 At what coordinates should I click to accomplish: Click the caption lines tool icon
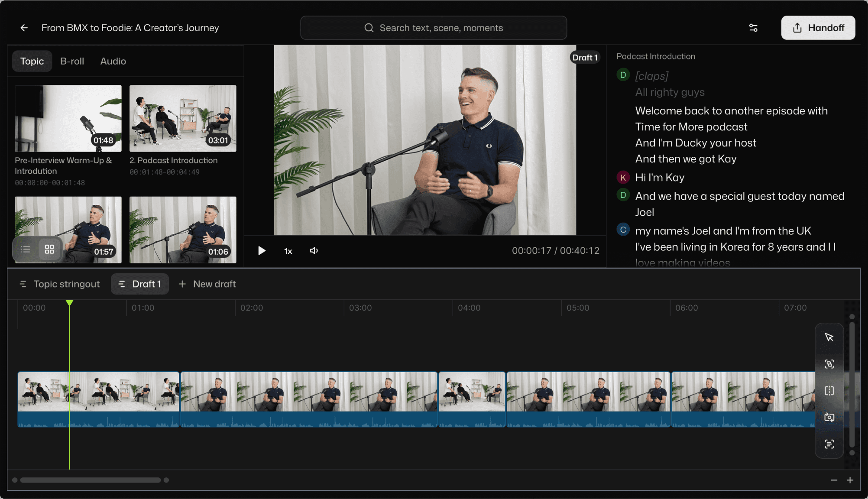pos(829,444)
